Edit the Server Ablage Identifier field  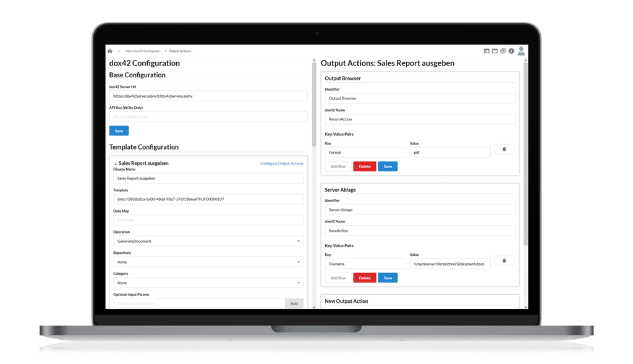coord(420,210)
